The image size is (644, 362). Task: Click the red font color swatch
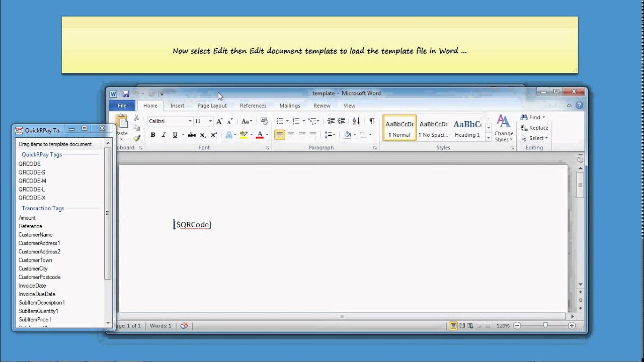click(260, 135)
